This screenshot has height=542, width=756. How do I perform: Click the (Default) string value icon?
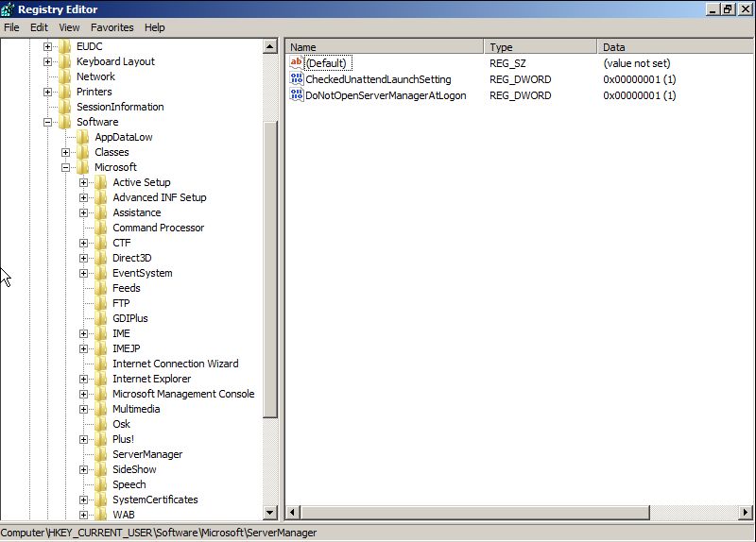click(x=296, y=62)
